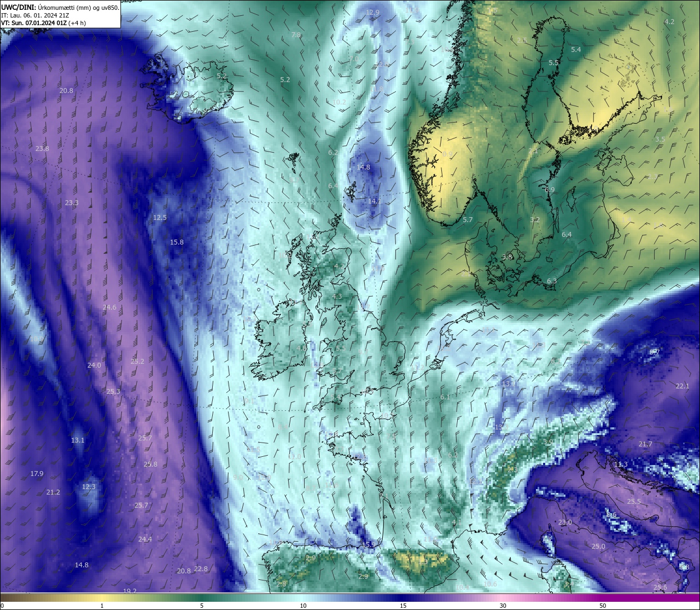Click the map value 10.6

point(491,584)
